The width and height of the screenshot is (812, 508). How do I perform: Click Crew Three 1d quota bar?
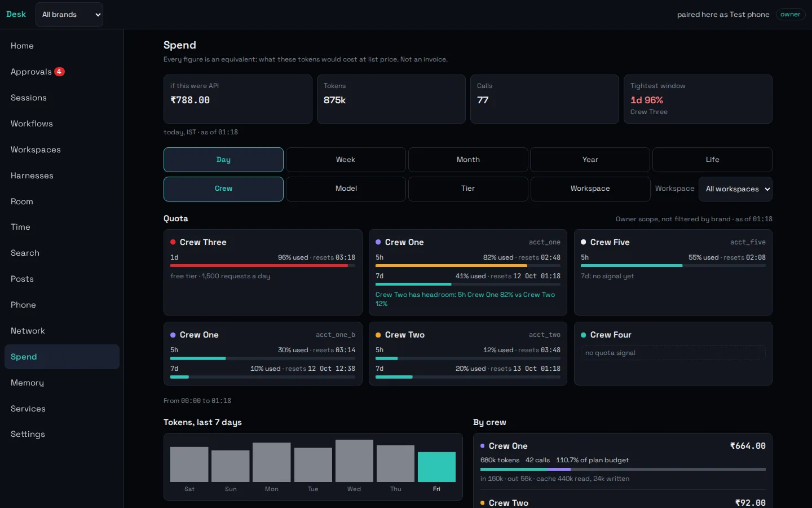pos(263,265)
